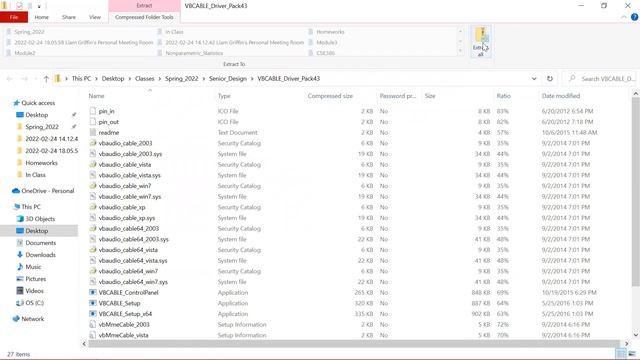Click Classes in the address breadcrumb
Image resolution: width=640 pixels, height=360 pixels.
coord(144,79)
